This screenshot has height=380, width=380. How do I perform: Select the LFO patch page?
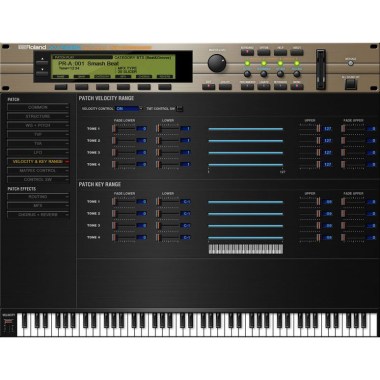[38, 152]
